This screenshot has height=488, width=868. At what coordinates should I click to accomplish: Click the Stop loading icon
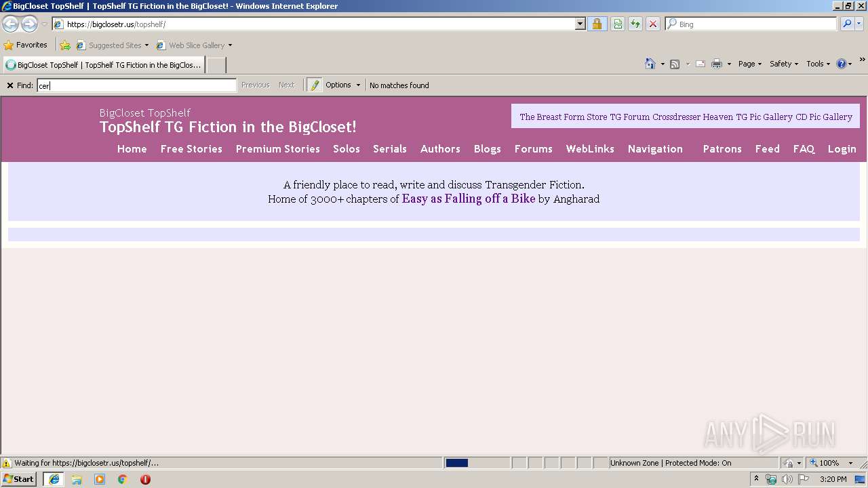[x=653, y=24]
